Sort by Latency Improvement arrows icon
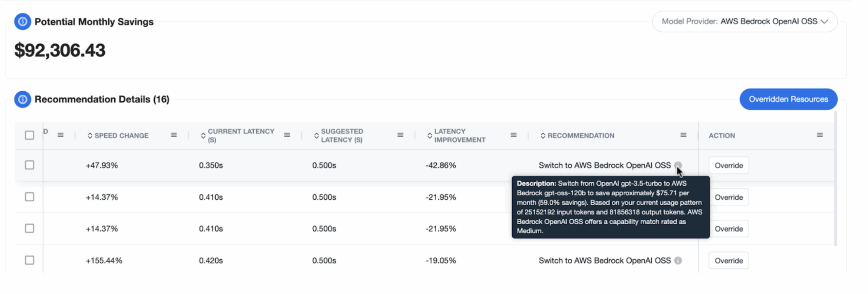Screen dimensions: 868x294 (430, 136)
